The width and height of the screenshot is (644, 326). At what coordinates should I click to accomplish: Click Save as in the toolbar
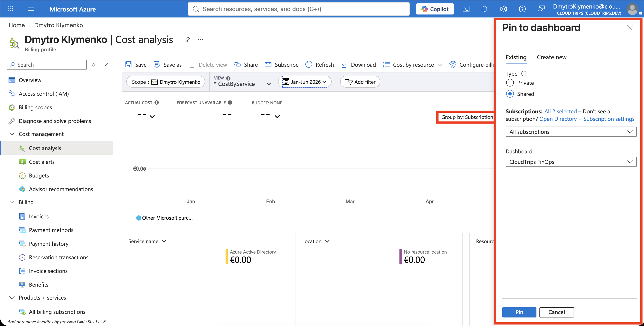pos(168,65)
